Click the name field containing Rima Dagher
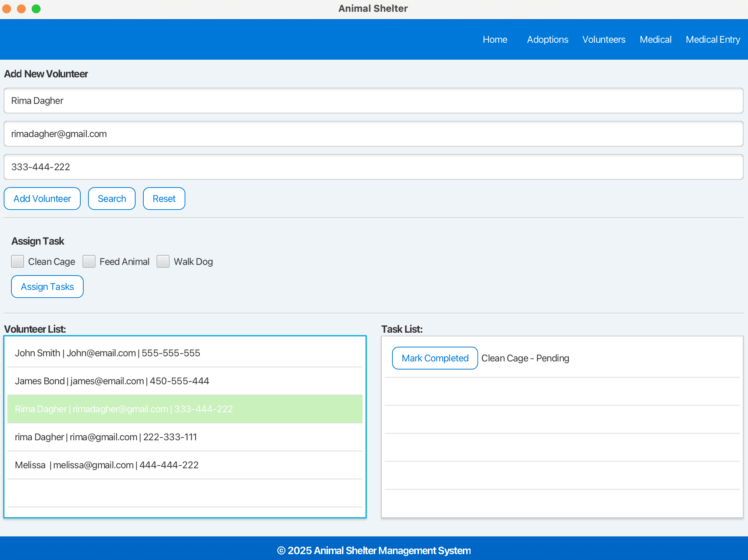This screenshot has width=748, height=560. click(373, 101)
